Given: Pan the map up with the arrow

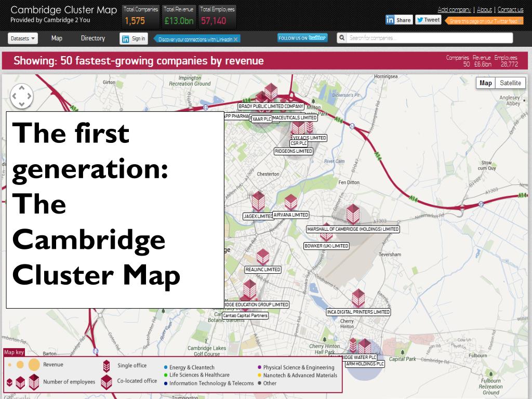Looking at the screenshot, I should tap(22, 88).
